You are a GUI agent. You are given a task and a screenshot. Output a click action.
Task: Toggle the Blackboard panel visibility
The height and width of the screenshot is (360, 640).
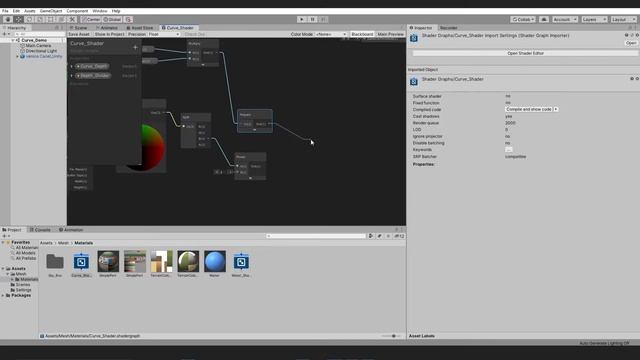click(362, 34)
